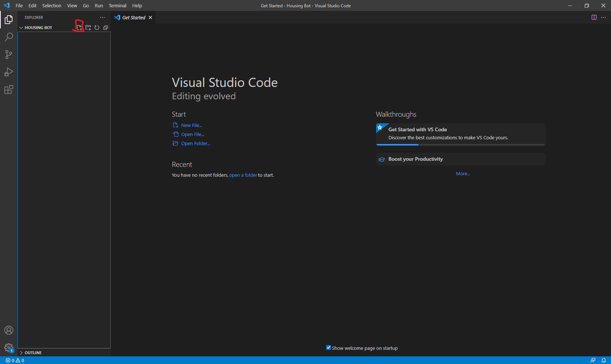Minimize the VS Code window
611x364 pixels.
(570, 5)
